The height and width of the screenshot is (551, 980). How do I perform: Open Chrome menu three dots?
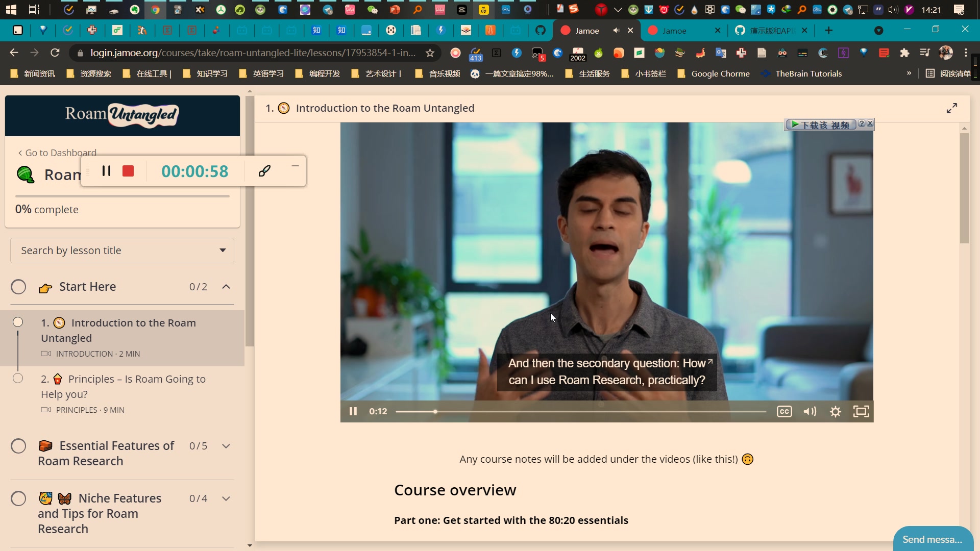(966, 53)
